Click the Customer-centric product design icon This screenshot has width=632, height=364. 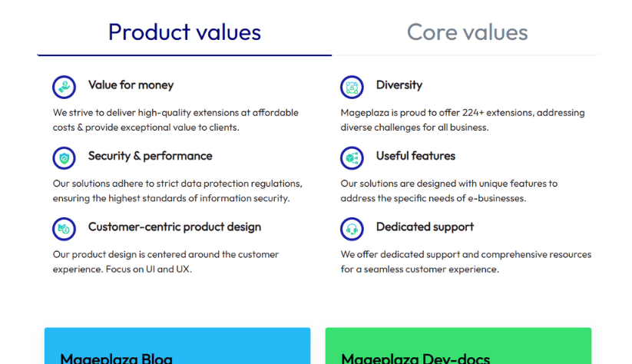[x=64, y=229]
